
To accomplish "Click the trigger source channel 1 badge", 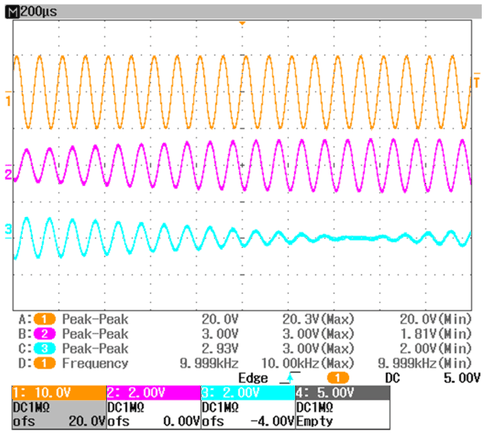I will click(x=338, y=378).
